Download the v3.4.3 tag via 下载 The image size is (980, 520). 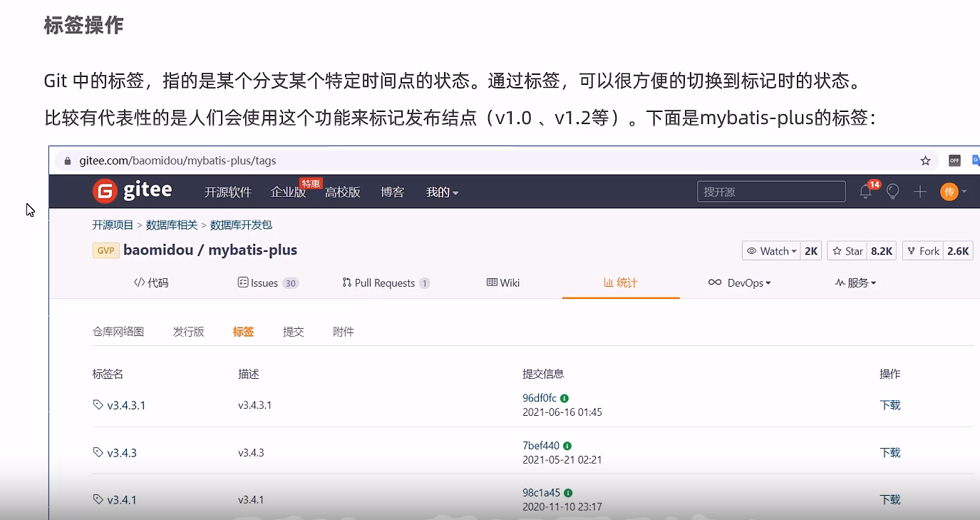point(890,452)
